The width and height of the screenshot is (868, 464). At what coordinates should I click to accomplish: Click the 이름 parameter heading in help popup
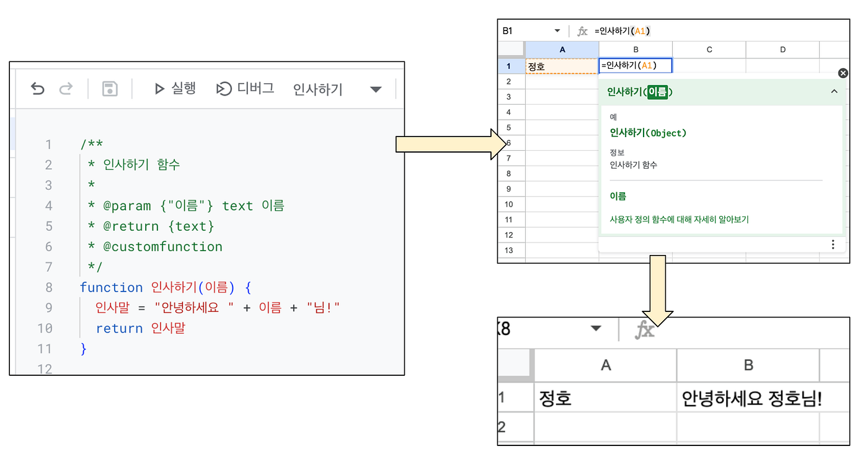(618, 196)
